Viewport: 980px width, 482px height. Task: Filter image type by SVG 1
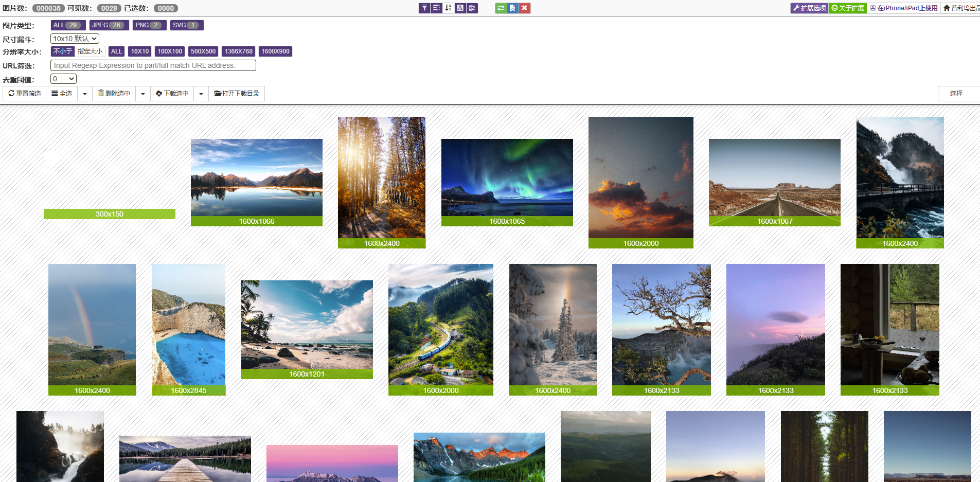(x=187, y=25)
